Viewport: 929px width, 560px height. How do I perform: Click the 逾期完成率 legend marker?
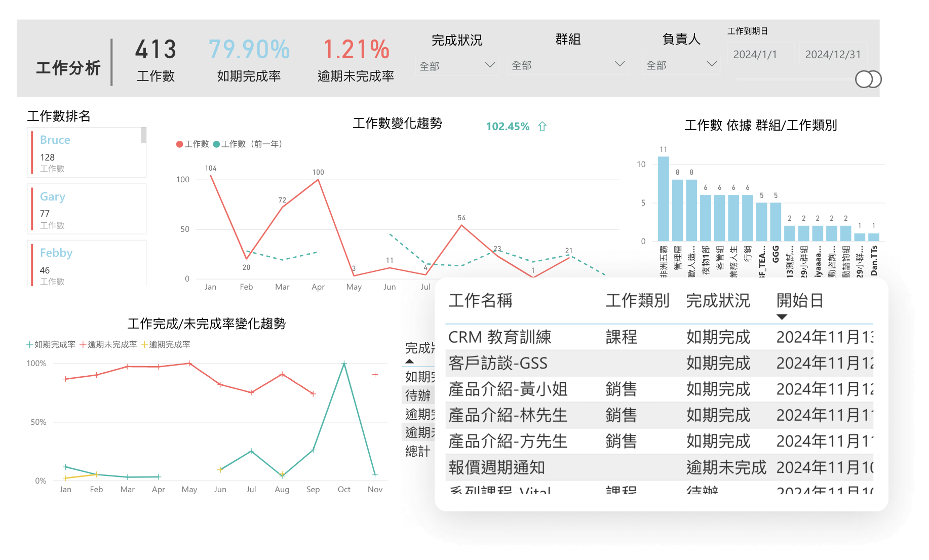click(144, 345)
